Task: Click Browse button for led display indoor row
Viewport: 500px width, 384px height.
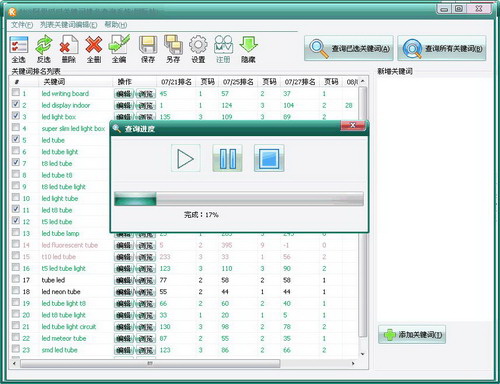Action: [x=146, y=106]
